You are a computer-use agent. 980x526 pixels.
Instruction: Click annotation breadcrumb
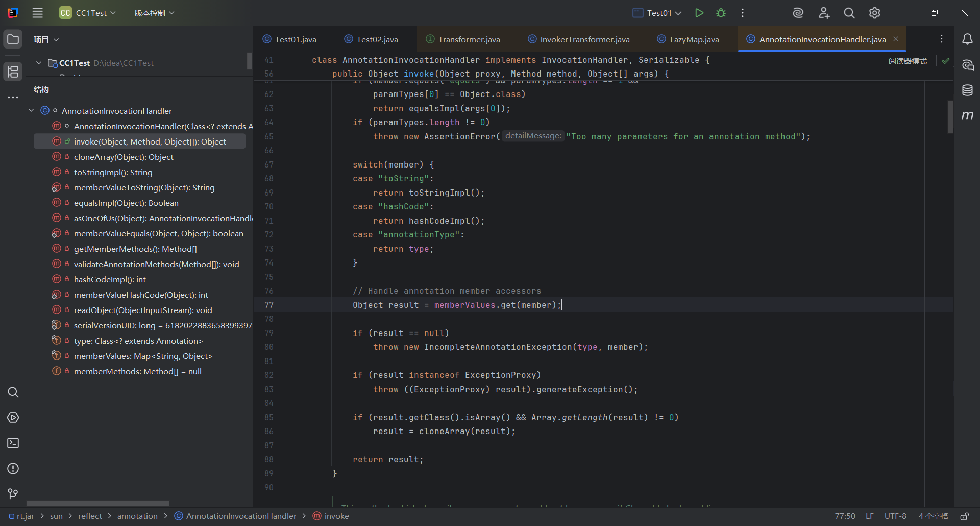click(137, 516)
